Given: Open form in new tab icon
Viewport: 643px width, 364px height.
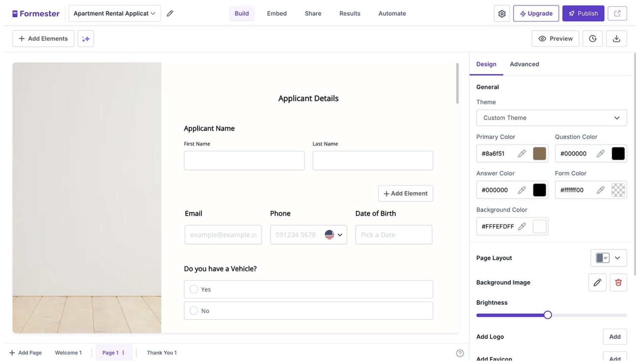Looking at the screenshot, I should point(617,14).
